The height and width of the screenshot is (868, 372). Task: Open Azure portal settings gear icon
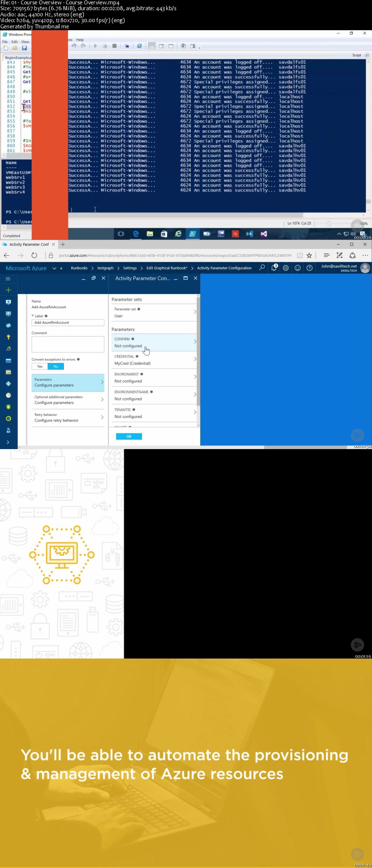[286, 268]
